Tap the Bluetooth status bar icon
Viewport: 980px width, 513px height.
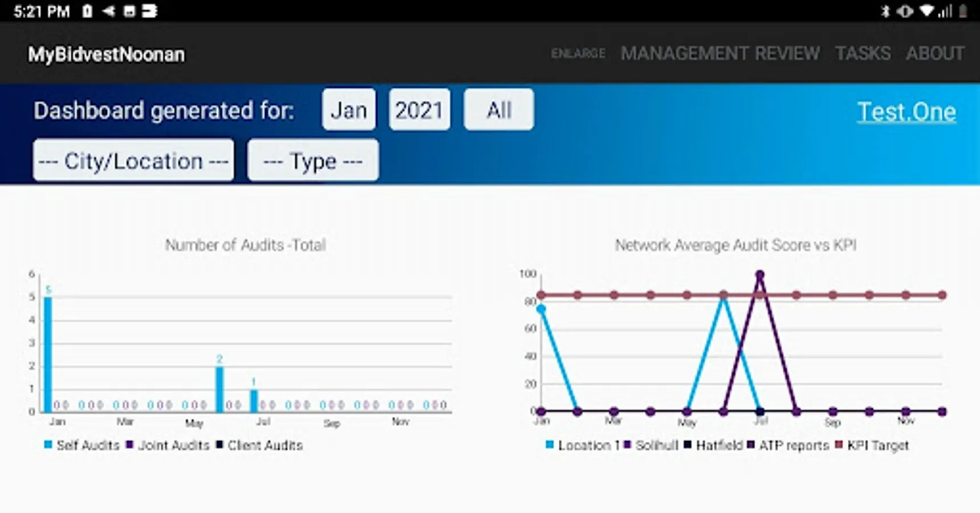pos(885,11)
